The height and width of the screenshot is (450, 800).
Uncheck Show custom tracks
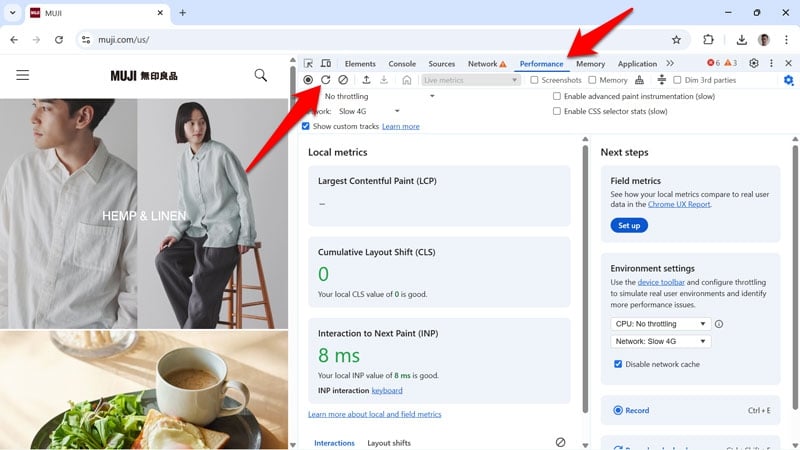point(306,126)
